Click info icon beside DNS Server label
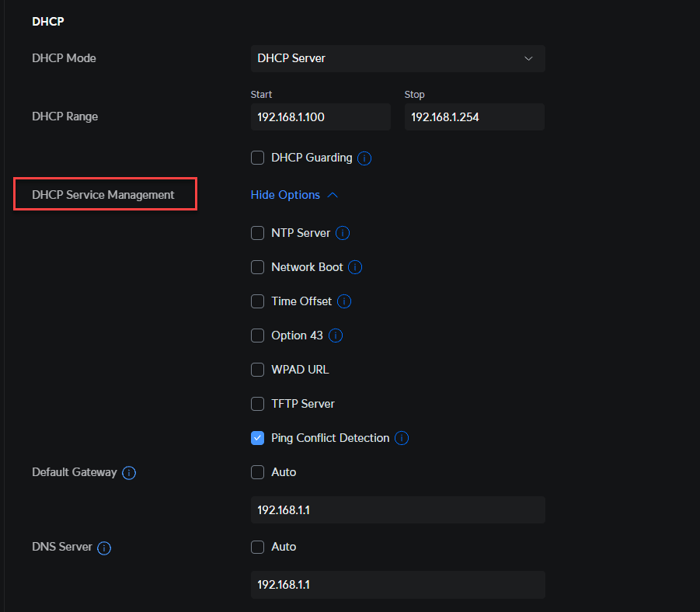Image resolution: width=700 pixels, height=612 pixels. (x=104, y=548)
